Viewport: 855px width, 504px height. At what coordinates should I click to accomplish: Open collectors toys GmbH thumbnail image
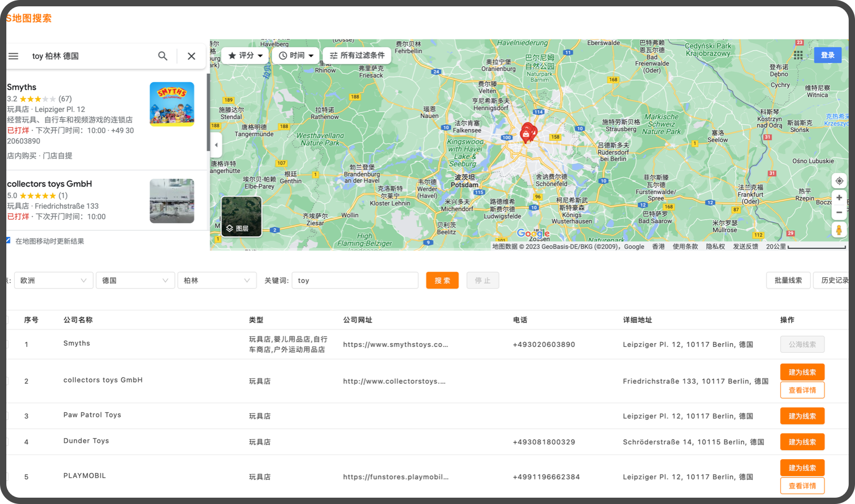(172, 201)
